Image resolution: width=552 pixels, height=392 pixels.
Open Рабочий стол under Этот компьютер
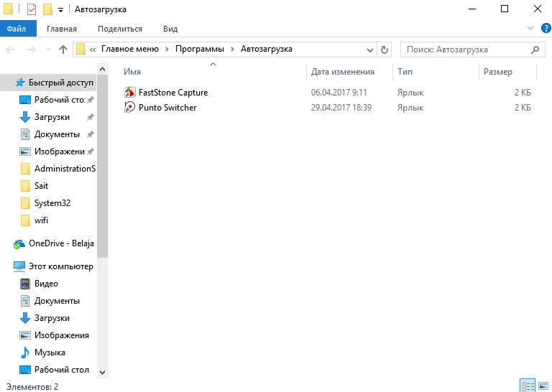click(54, 370)
